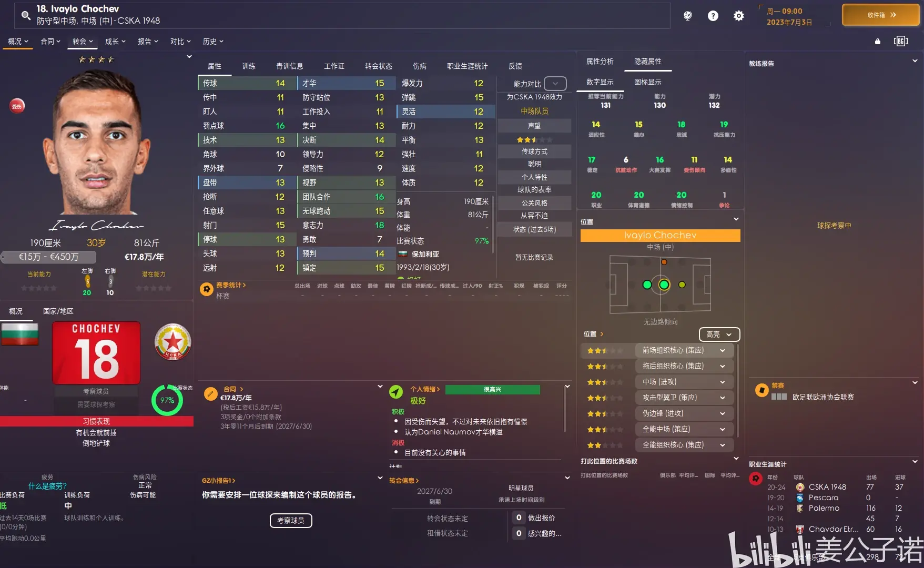Click the suspension orange card icon

tap(761, 390)
